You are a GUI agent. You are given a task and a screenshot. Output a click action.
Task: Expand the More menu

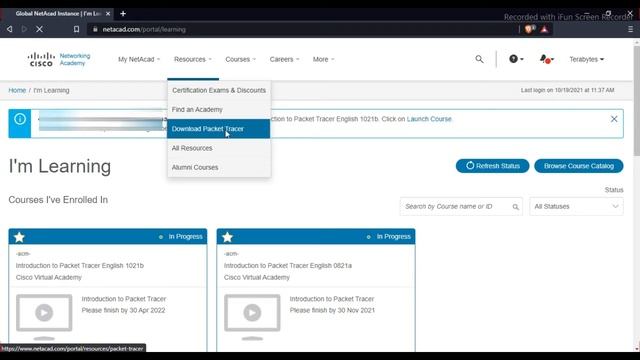(323, 59)
